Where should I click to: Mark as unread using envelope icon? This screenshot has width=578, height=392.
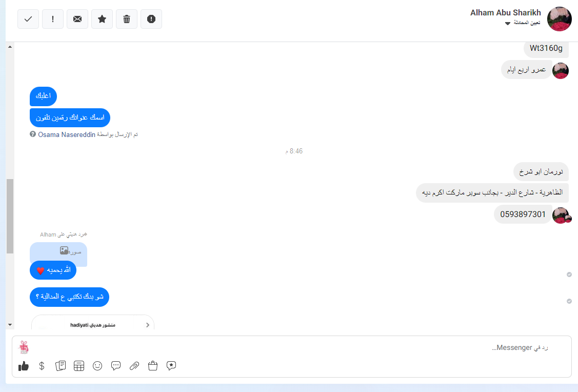77,19
